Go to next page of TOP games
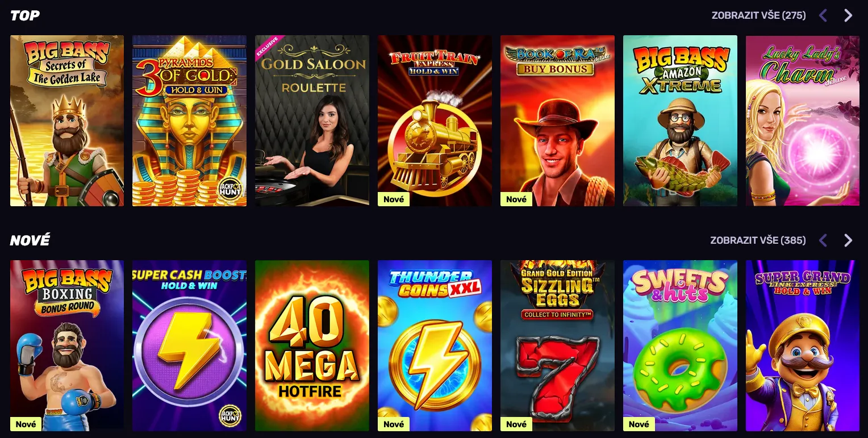The width and height of the screenshot is (868, 438). coord(848,15)
